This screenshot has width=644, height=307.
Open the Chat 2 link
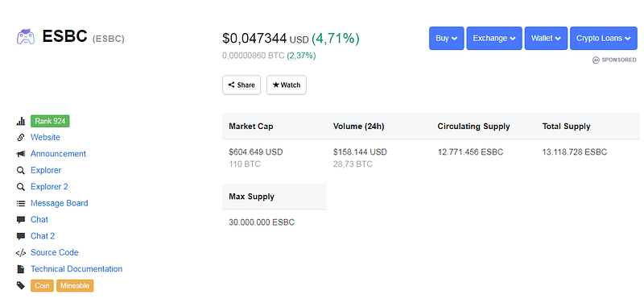click(43, 236)
